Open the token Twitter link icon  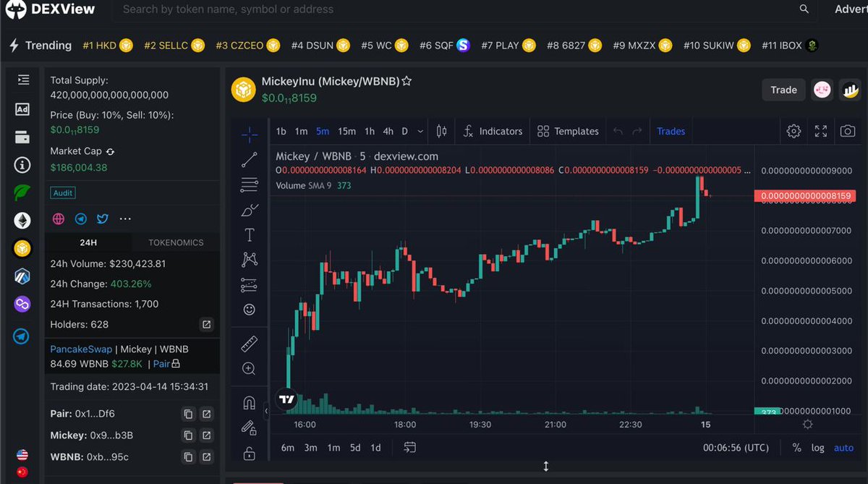pyautogui.click(x=103, y=218)
